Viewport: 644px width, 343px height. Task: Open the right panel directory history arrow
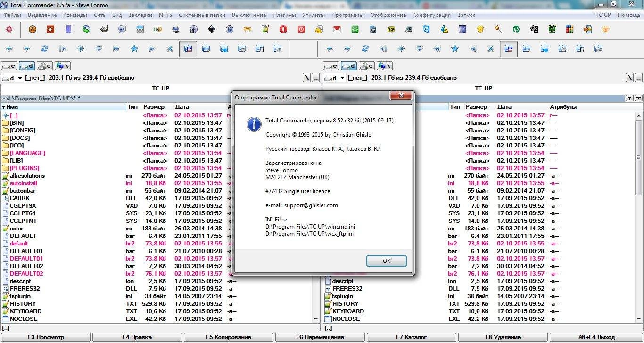639,98
